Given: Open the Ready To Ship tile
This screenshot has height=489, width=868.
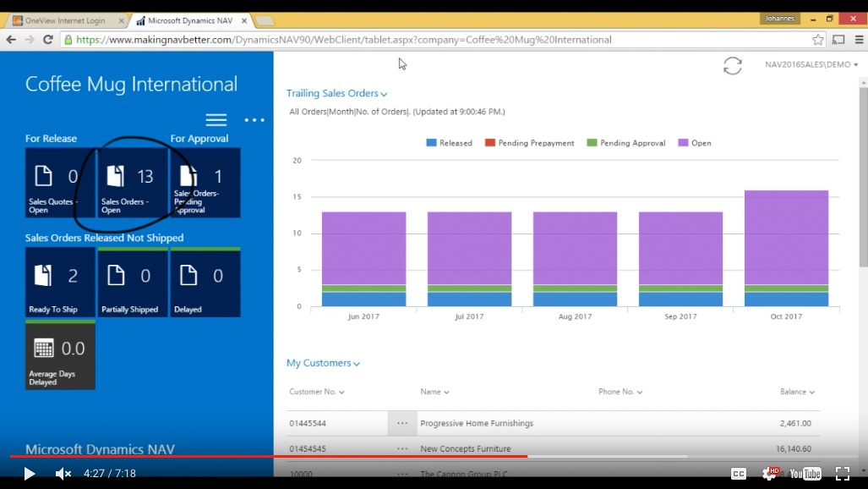Looking at the screenshot, I should (60, 283).
